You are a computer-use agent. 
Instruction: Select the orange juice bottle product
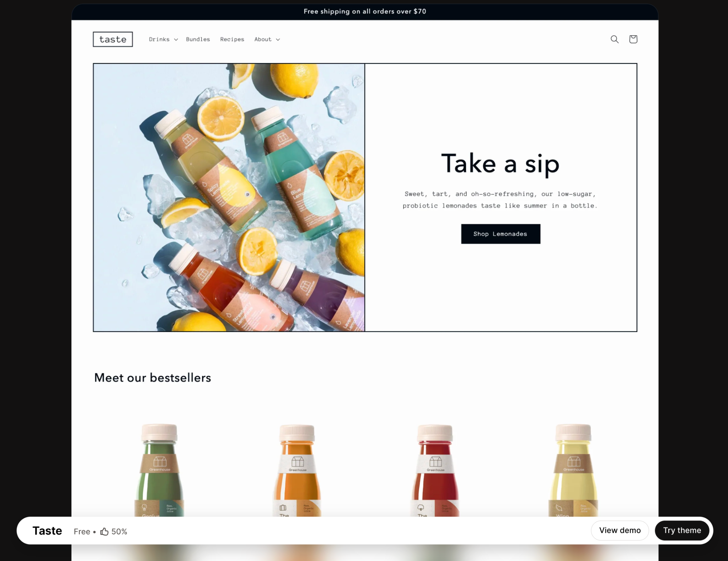[297, 470]
